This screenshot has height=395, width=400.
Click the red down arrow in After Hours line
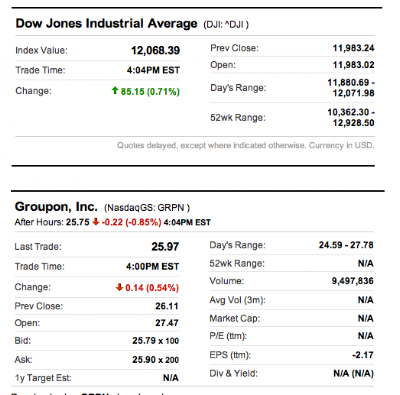[96, 222]
